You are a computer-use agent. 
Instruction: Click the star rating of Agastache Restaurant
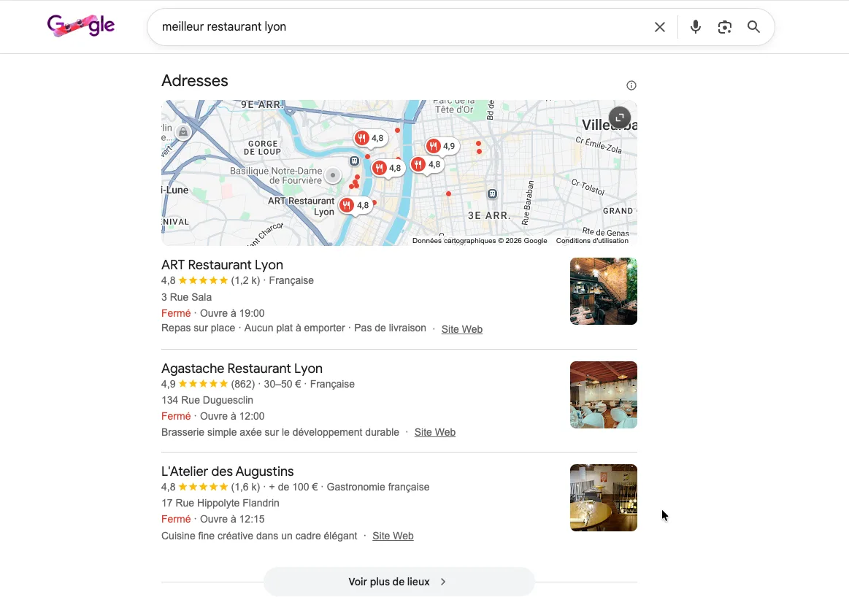[203, 384]
